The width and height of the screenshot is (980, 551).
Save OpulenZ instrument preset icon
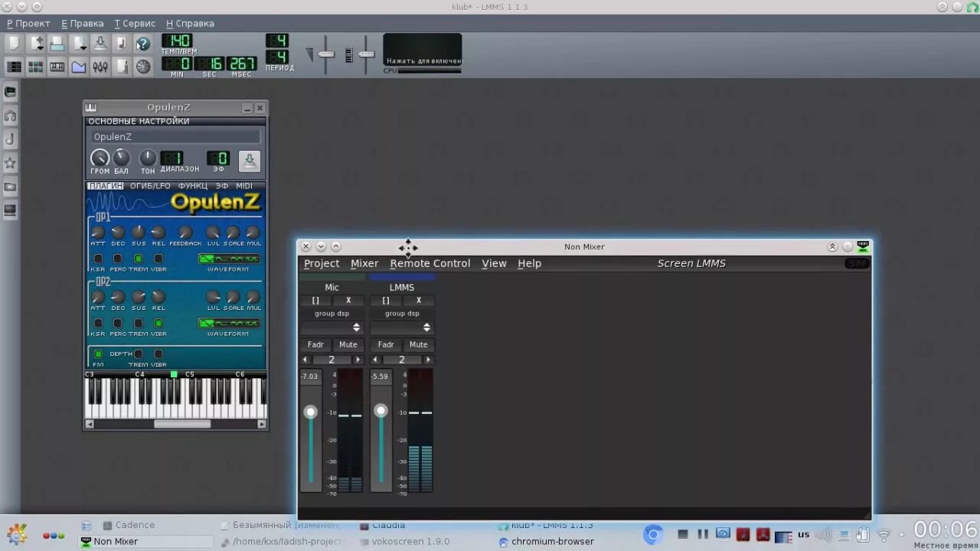pyautogui.click(x=250, y=161)
